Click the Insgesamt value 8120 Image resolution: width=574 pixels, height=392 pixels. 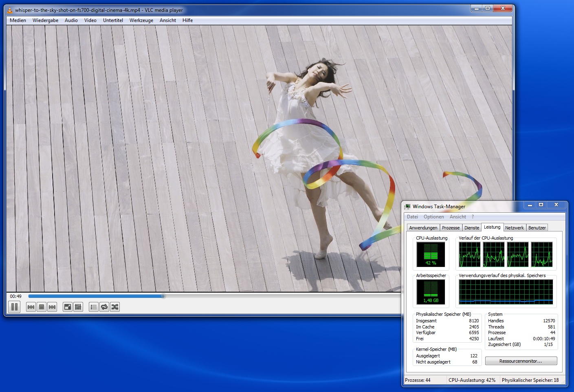(474, 321)
